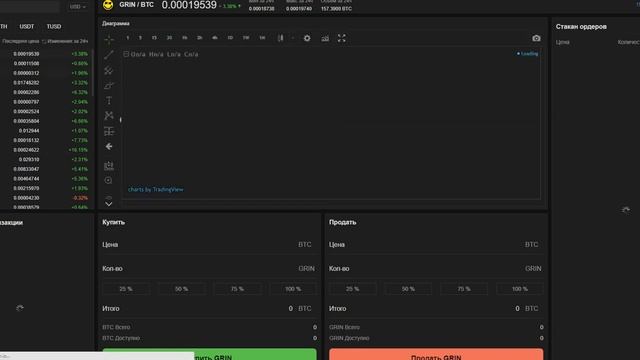Toggle the drawing toolbar side handle
This screenshot has width=640, height=360.
120,120
